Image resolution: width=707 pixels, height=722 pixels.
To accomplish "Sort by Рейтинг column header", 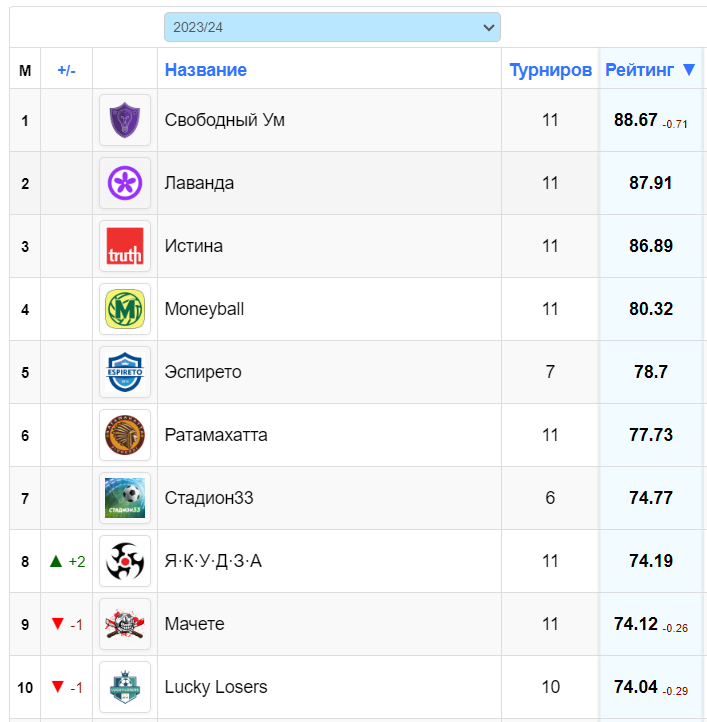I will click(x=650, y=70).
